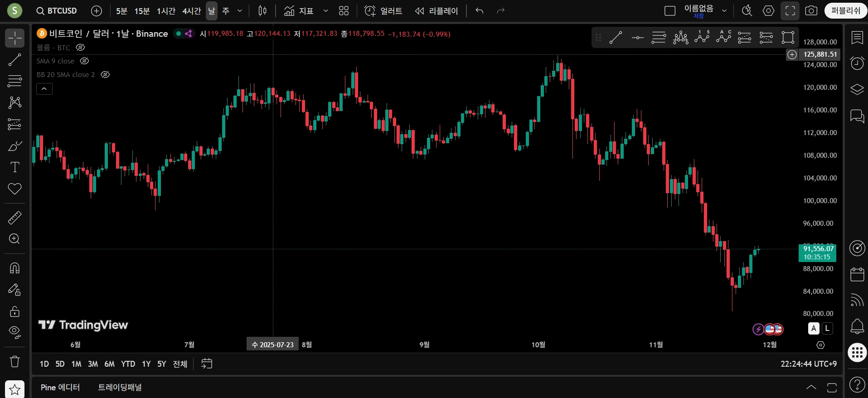Viewport: 868px width, 398px height.
Task: Toggle lock all drawings
Action: coord(15,311)
